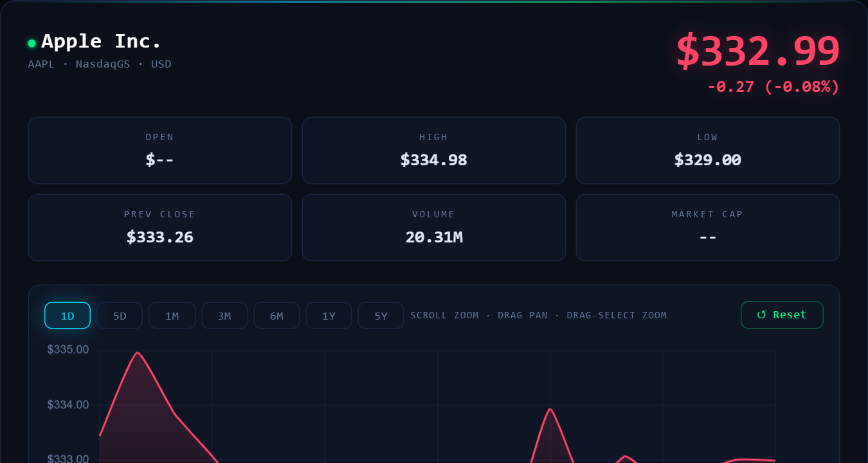The height and width of the screenshot is (463, 868).
Task: Click the OPEN stat card
Action: [x=160, y=150]
